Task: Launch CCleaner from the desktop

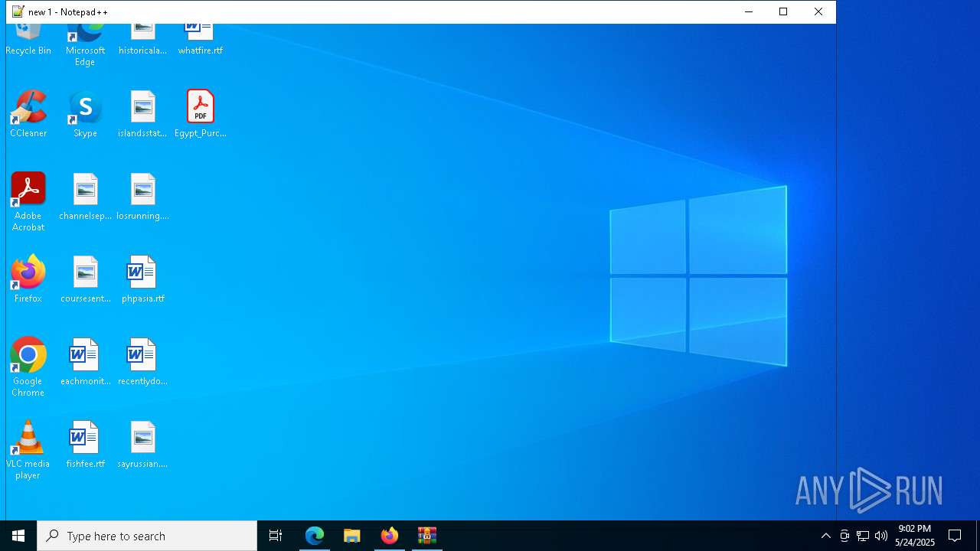Action: click(28, 114)
